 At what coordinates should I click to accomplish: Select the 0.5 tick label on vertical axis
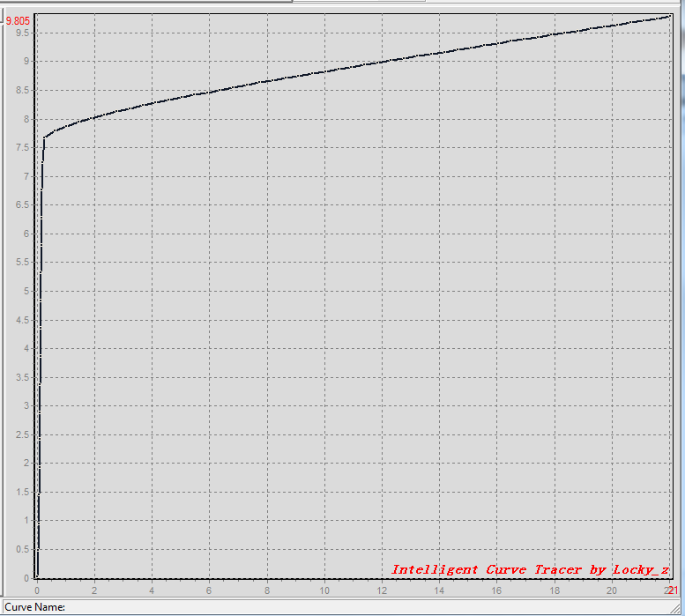pyautogui.click(x=23, y=549)
